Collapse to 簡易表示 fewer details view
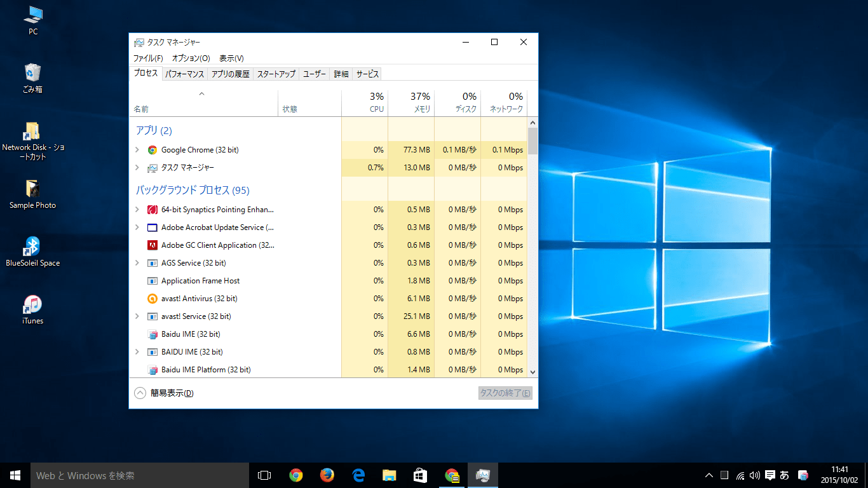 tap(164, 393)
